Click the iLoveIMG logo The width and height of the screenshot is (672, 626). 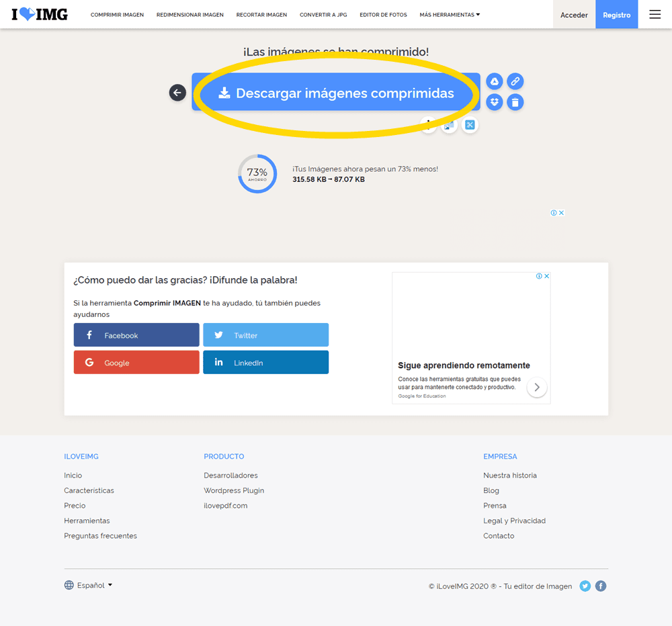click(40, 14)
